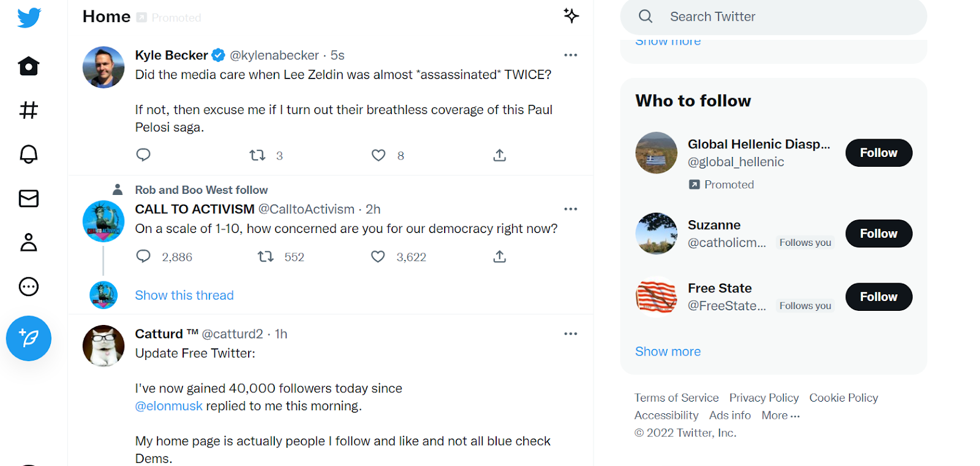Retweet Kyle Becker's tweet
The height and width of the screenshot is (466, 980).
[257, 156]
